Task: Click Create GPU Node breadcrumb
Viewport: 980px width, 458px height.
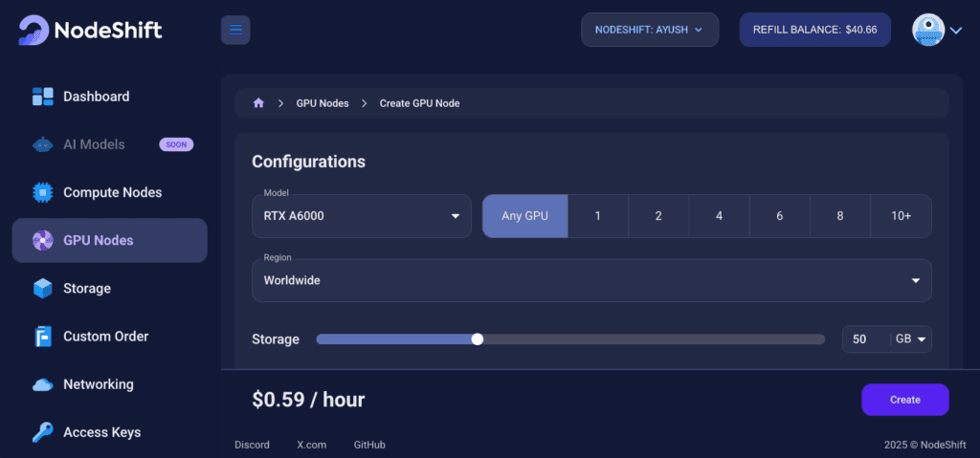Action: point(419,103)
